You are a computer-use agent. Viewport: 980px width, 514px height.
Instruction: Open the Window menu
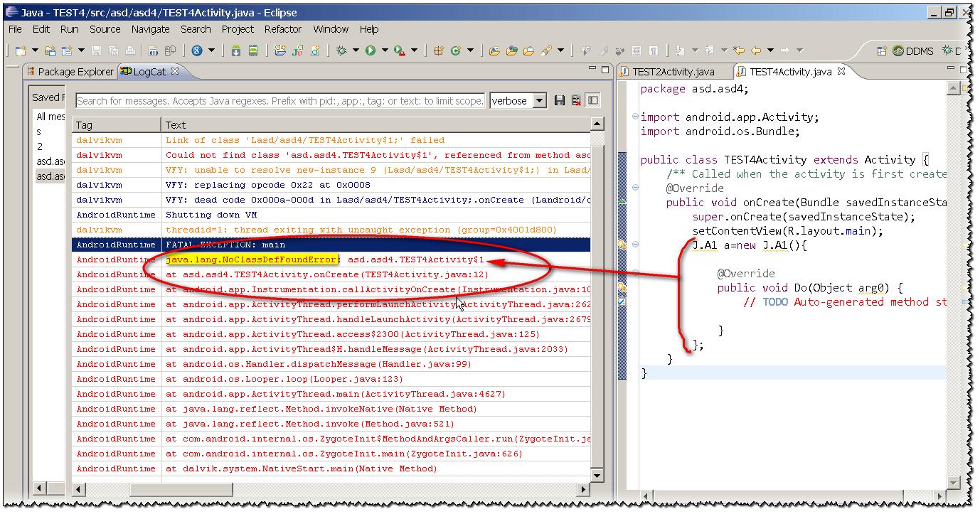(331, 29)
